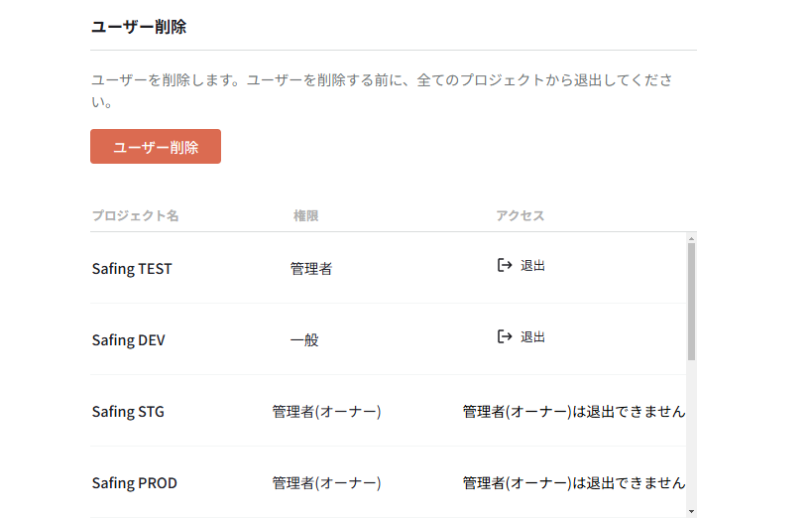This screenshot has height=519, width=812.
Task: Select the Safing PROD project name
Action: (x=135, y=483)
